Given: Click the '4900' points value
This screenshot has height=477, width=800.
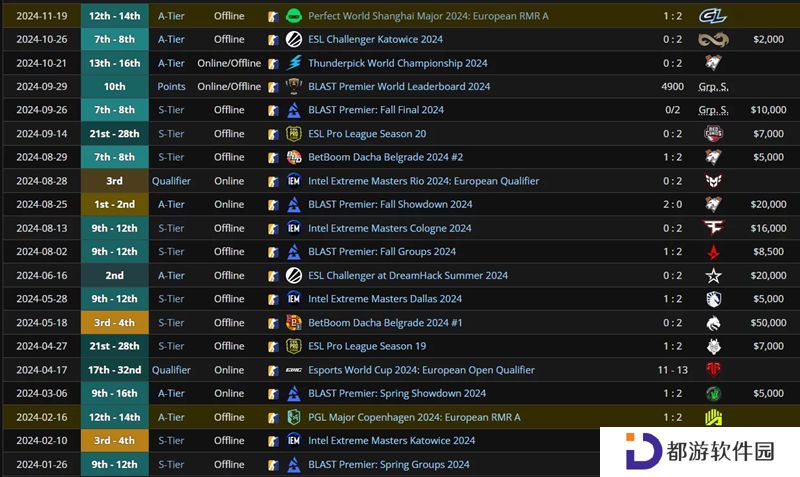Looking at the screenshot, I should tap(672, 87).
